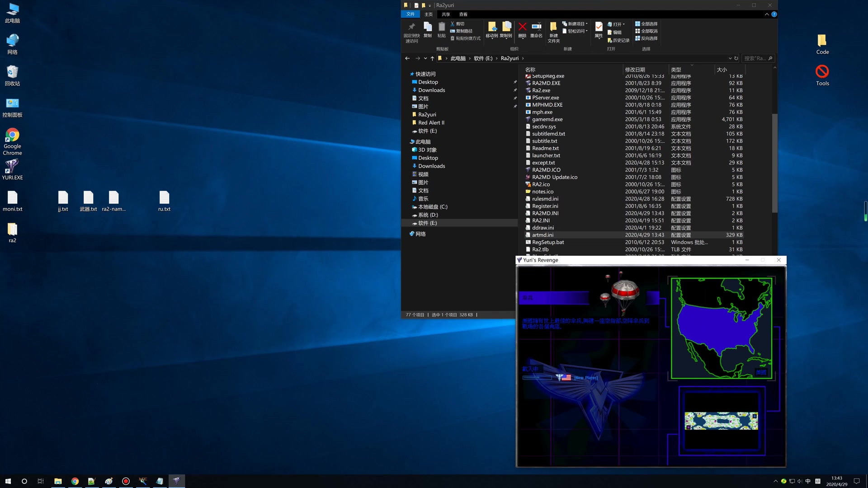Click the Copy (复制) ribbon icon
Image resolution: width=868 pixels, height=488 pixels.
(x=428, y=27)
